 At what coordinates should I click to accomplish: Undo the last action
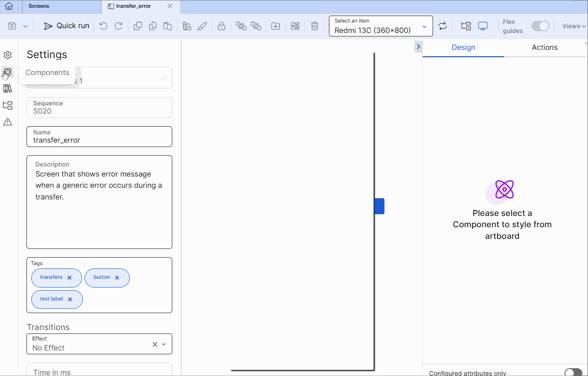tap(103, 26)
